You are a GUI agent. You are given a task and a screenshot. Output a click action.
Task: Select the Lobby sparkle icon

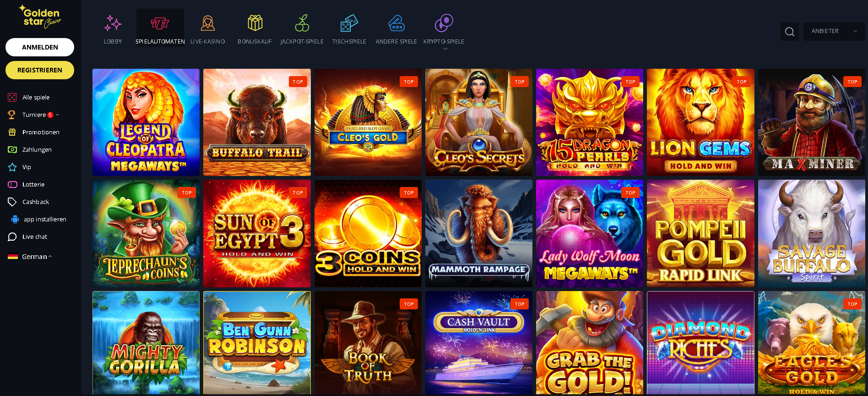[113, 23]
